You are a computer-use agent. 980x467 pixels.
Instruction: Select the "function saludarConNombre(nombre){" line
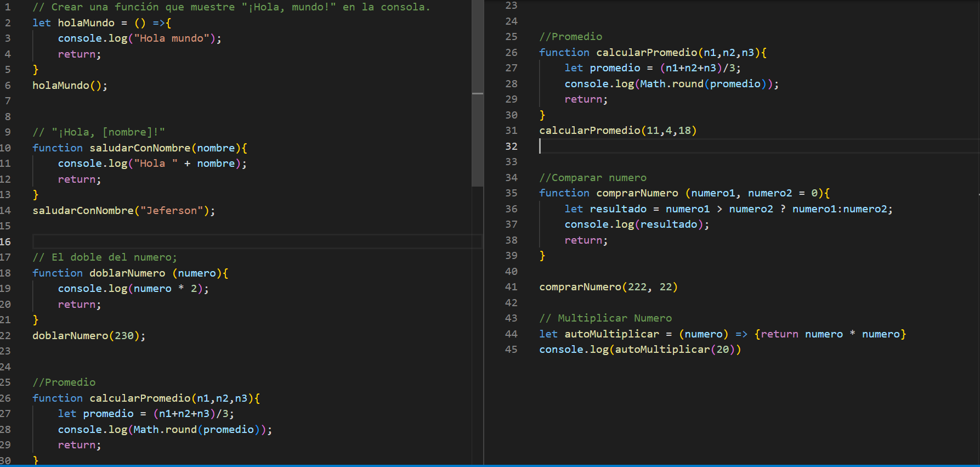(x=140, y=148)
